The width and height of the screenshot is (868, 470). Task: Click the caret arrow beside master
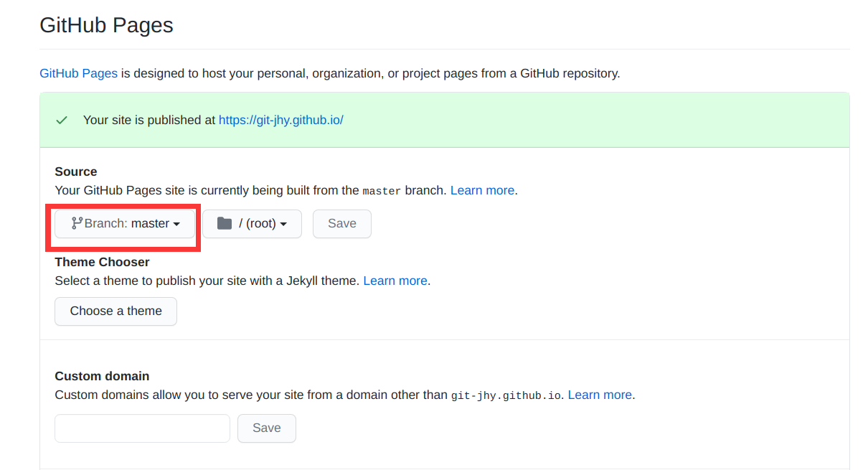(x=176, y=225)
